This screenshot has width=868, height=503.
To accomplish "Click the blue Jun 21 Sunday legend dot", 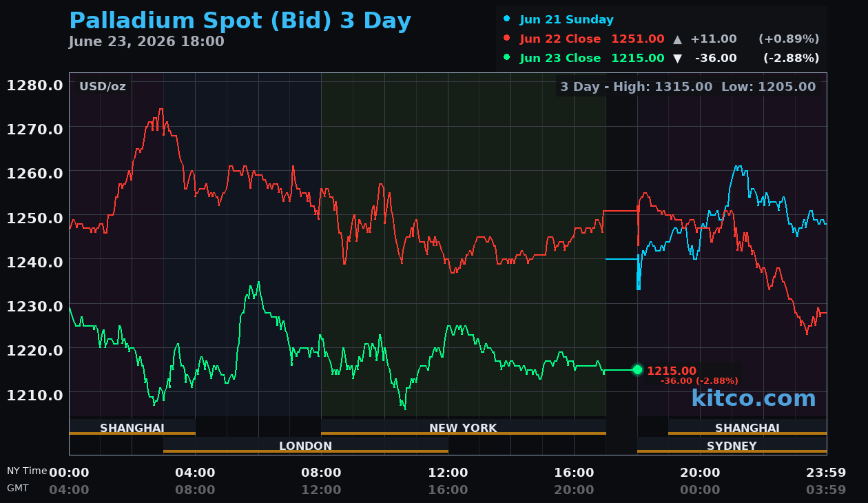I will (507, 19).
